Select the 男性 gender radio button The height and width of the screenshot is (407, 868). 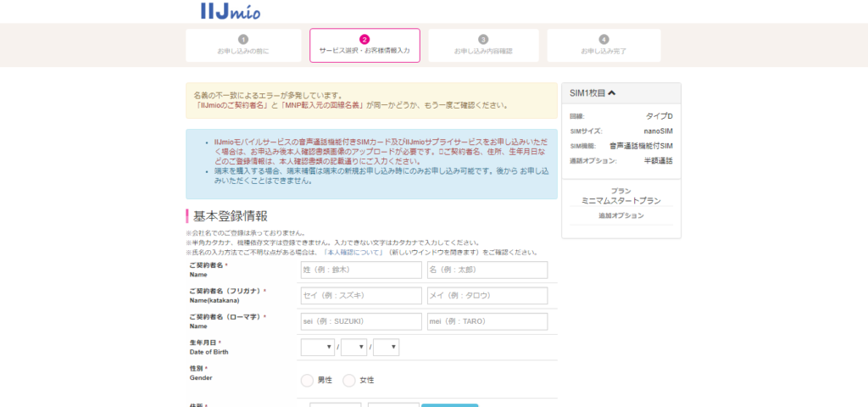307,381
